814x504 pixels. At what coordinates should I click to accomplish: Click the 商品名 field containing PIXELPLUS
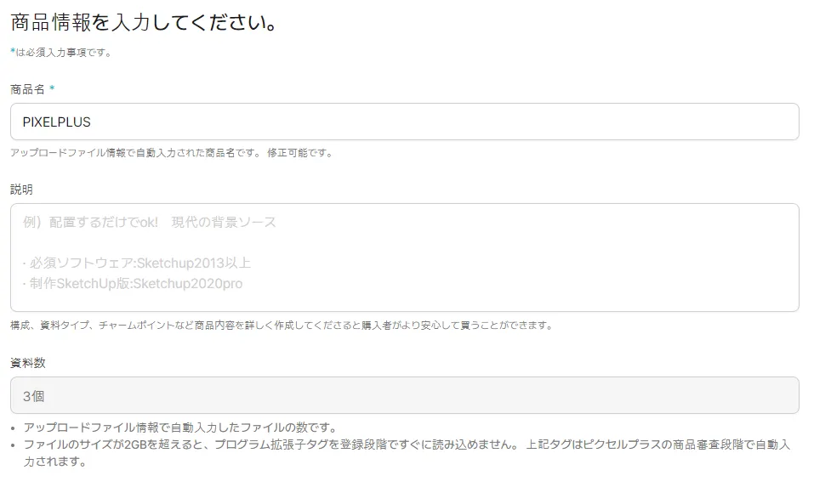(404, 122)
